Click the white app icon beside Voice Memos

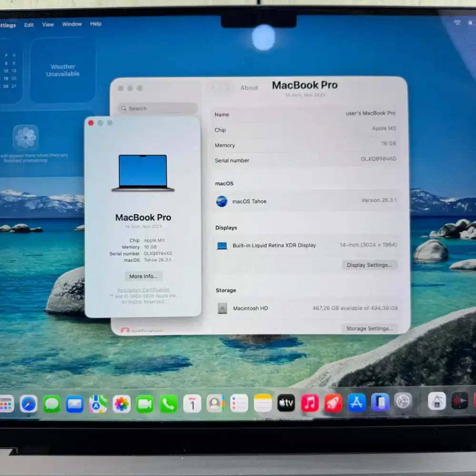(x=437, y=401)
